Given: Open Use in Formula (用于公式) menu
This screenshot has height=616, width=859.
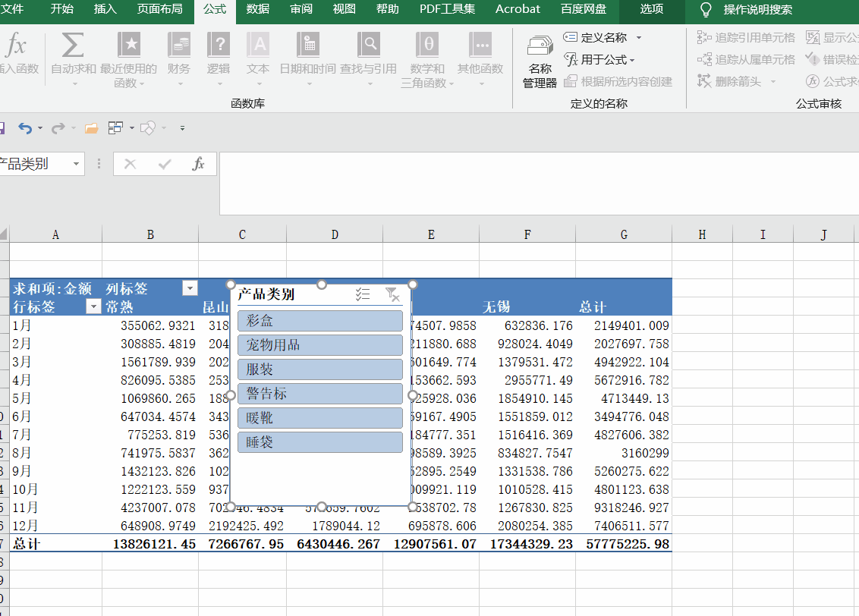Looking at the screenshot, I should coord(599,60).
